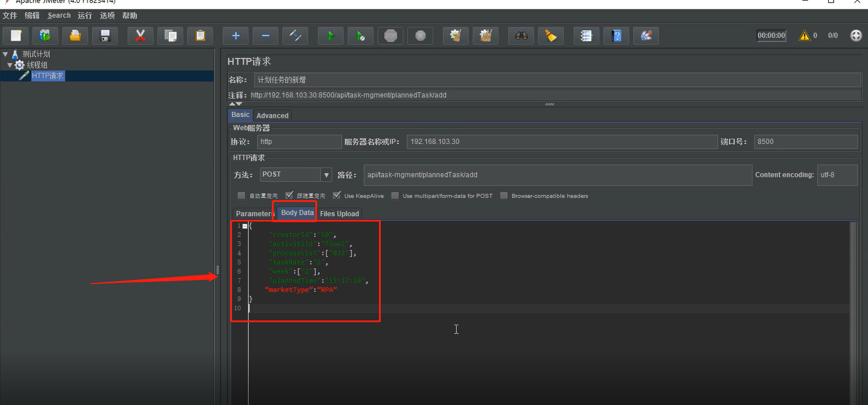Copy element using the Copy icon
The height and width of the screenshot is (405, 868).
pyautogui.click(x=170, y=36)
